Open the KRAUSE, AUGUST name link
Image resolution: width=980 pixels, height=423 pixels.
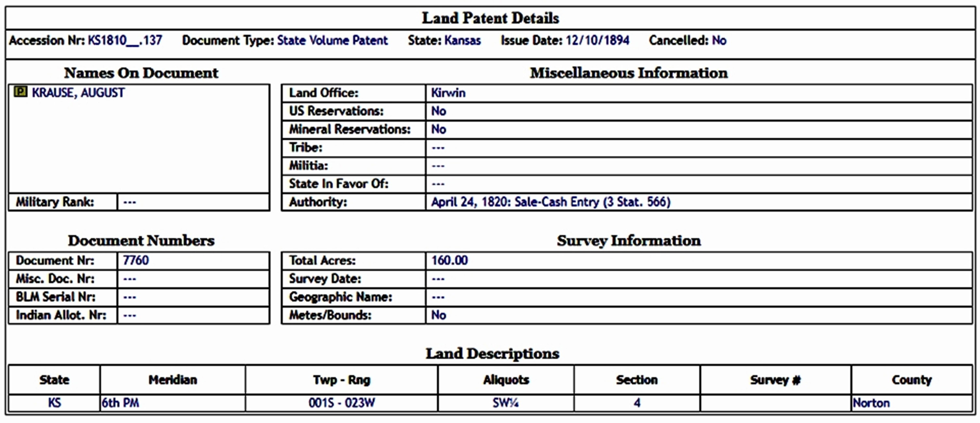[78, 93]
